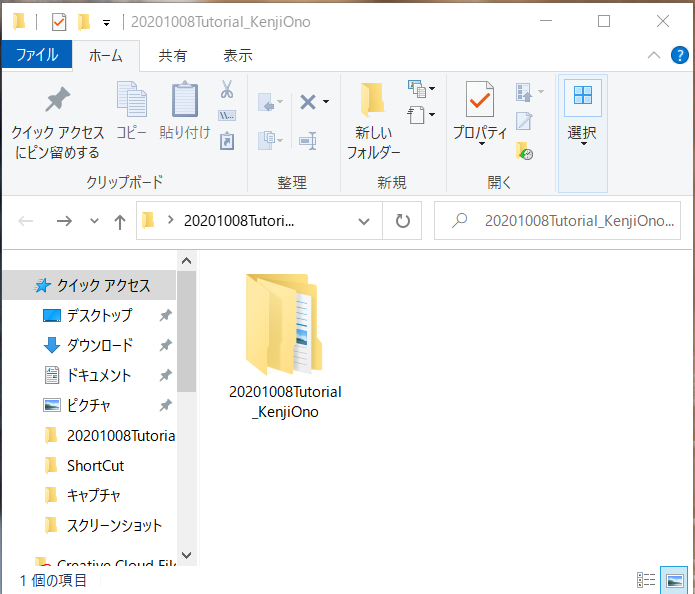695x594 pixels.
Task: Open the Delete dropdown arrow
Action: click(326, 102)
